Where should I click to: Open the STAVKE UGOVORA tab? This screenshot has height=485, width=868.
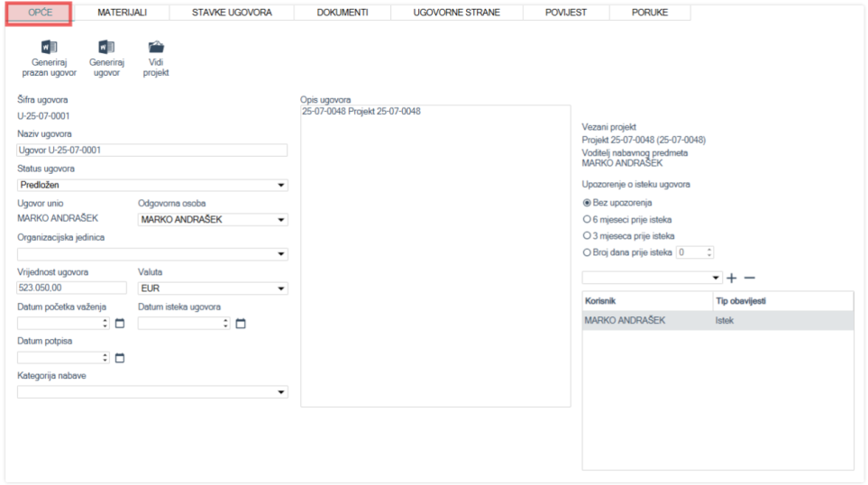tap(232, 13)
